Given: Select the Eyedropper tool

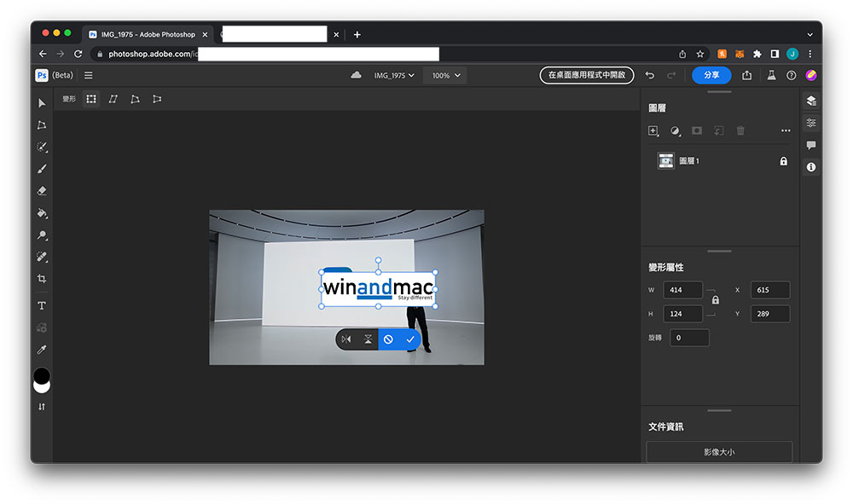Looking at the screenshot, I should pyautogui.click(x=42, y=350).
